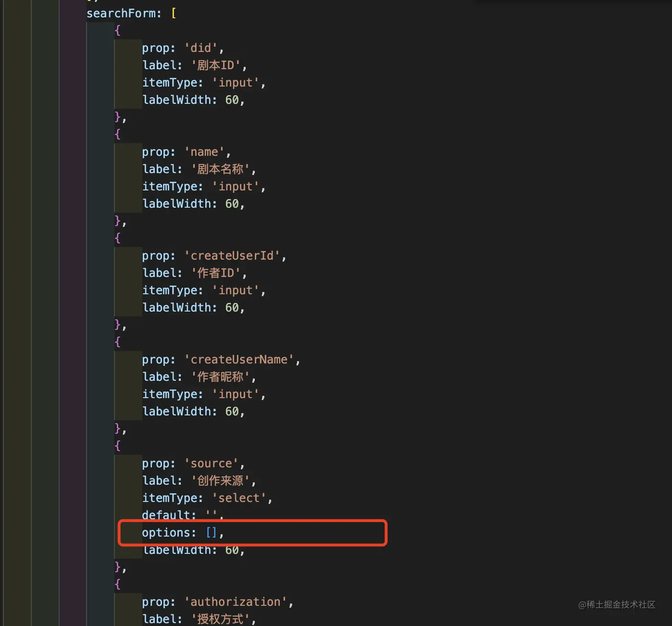Click the 'name' prop string
This screenshot has height=626, width=672.
pyautogui.click(x=204, y=152)
